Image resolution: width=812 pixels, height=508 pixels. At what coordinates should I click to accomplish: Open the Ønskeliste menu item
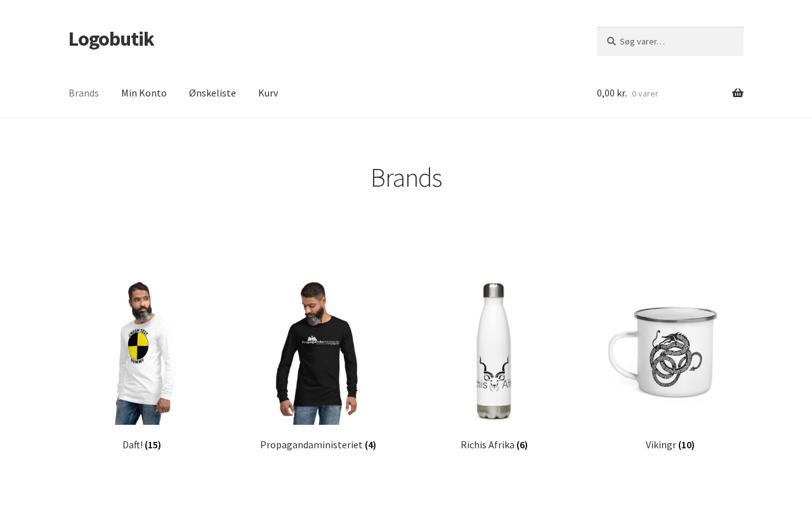click(213, 93)
